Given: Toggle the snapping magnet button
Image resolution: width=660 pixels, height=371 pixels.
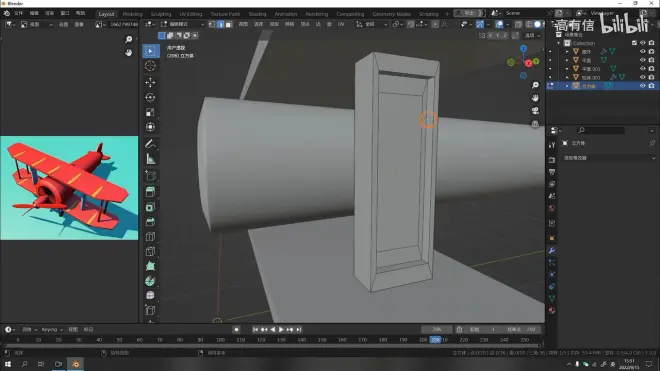Looking at the screenshot, I should (x=411, y=24).
